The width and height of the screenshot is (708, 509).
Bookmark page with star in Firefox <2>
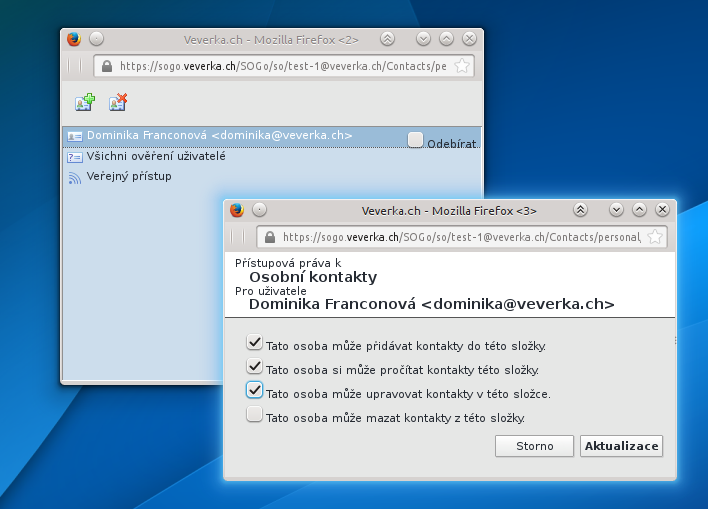pyautogui.click(x=461, y=66)
